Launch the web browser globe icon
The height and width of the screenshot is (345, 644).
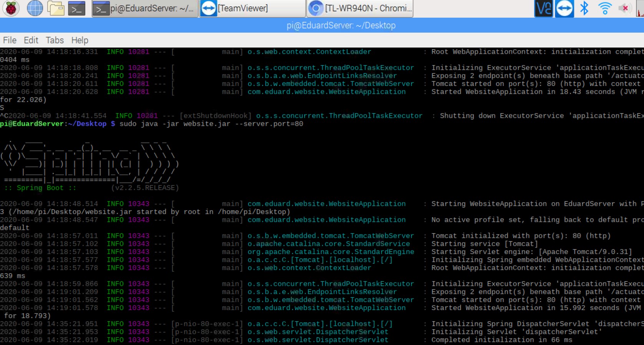[x=35, y=8]
